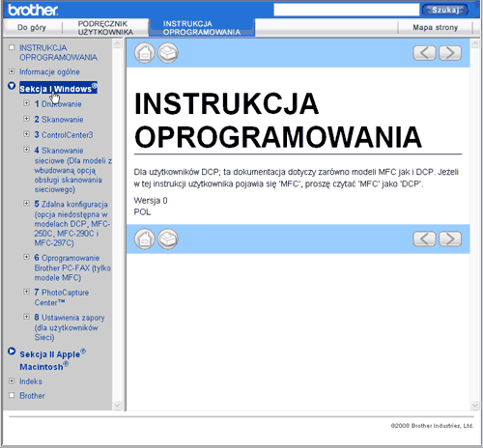Click into the search text field
This screenshot has height=448, width=483.
click(x=347, y=10)
